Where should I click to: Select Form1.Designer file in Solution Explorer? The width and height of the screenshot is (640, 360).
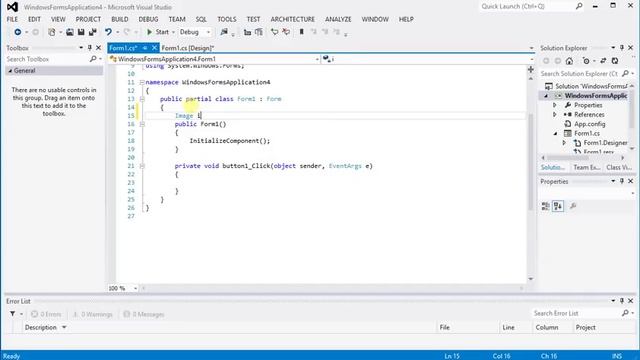point(605,143)
